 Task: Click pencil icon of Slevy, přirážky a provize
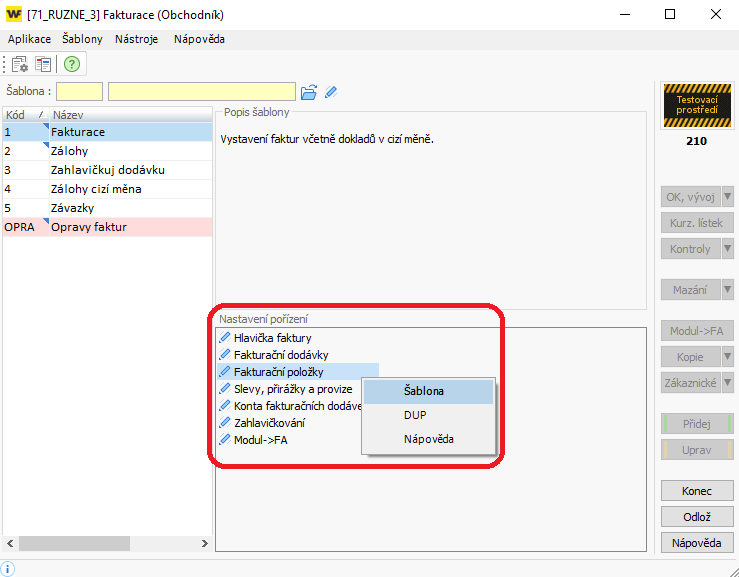pos(225,389)
